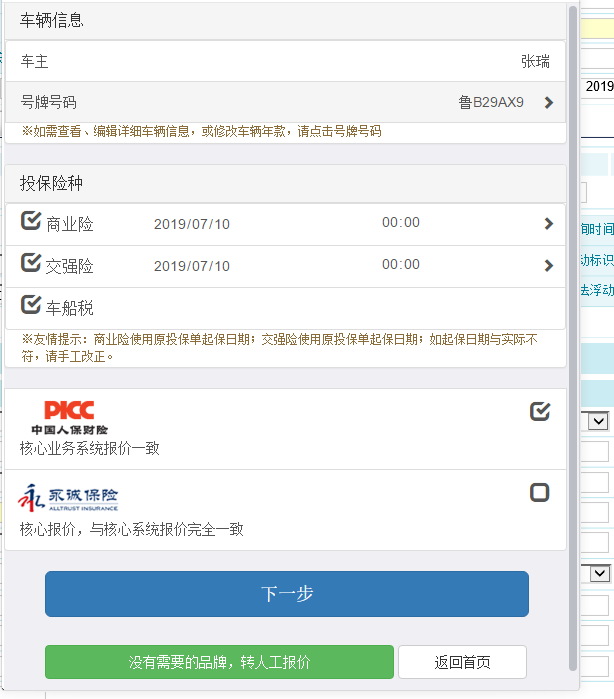Viewport: 614px width, 699px height.
Task: Click the plate number 鲁B29AX9
Action: click(x=491, y=103)
